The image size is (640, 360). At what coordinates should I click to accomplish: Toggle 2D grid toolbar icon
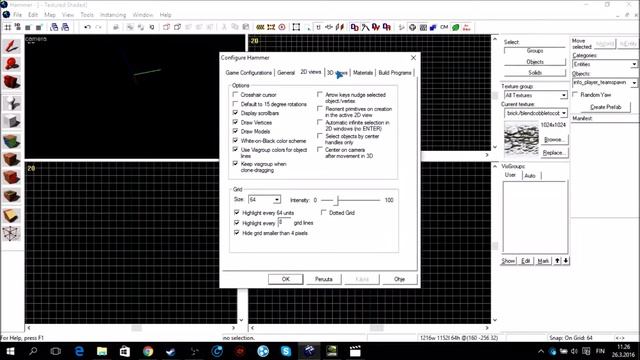[8, 27]
